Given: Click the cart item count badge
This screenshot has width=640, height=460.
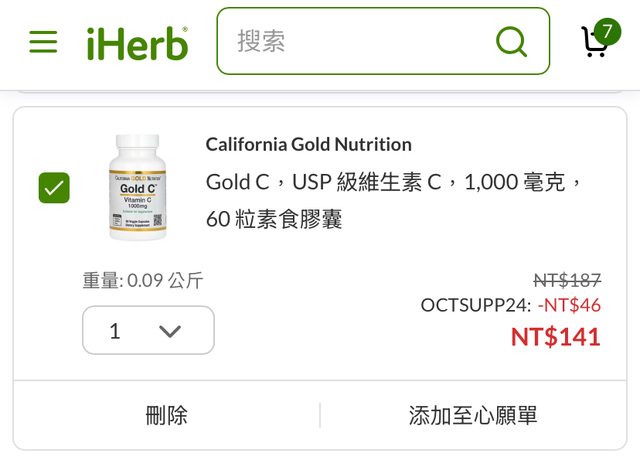Looking at the screenshot, I should pos(607,30).
